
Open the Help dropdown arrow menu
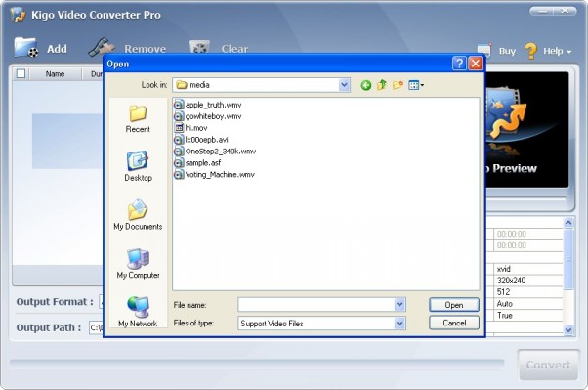[x=568, y=52]
